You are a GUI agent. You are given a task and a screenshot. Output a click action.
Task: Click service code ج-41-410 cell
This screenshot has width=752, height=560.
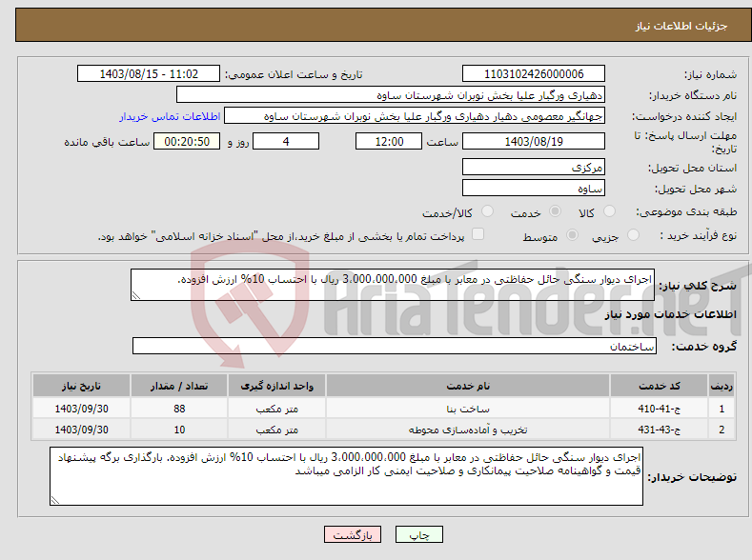tap(659, 409)
